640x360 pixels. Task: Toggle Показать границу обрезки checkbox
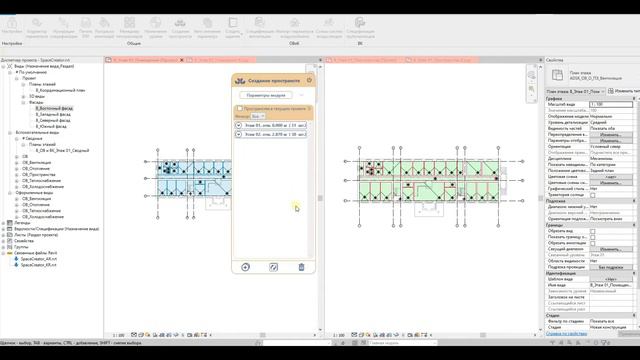pos(593,237)
